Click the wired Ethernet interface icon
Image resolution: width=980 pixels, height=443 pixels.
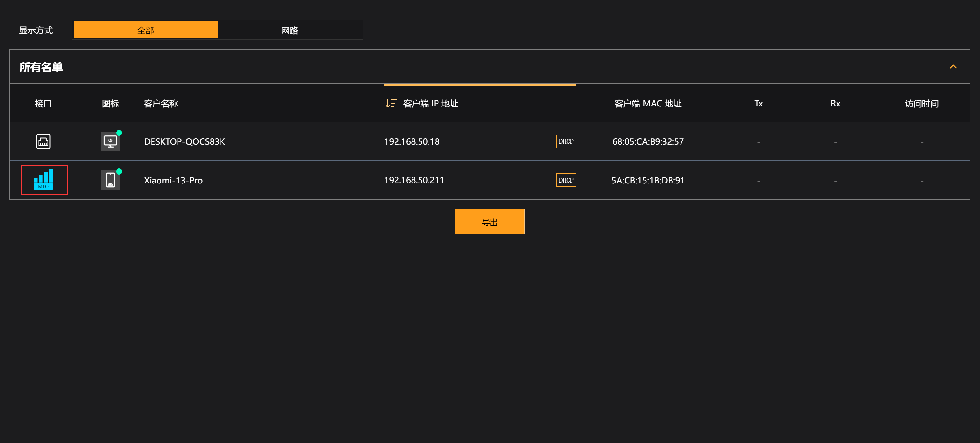[43, 141]
